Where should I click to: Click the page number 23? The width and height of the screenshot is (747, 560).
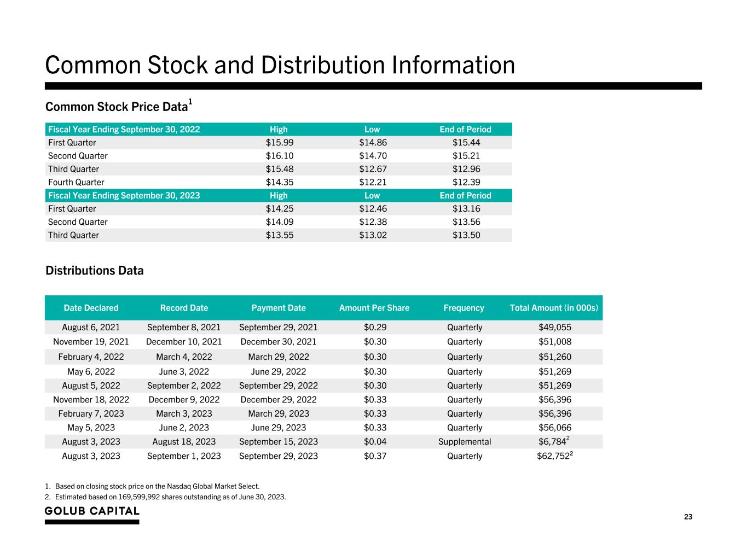pyautogui.click(x=688, y=517)
